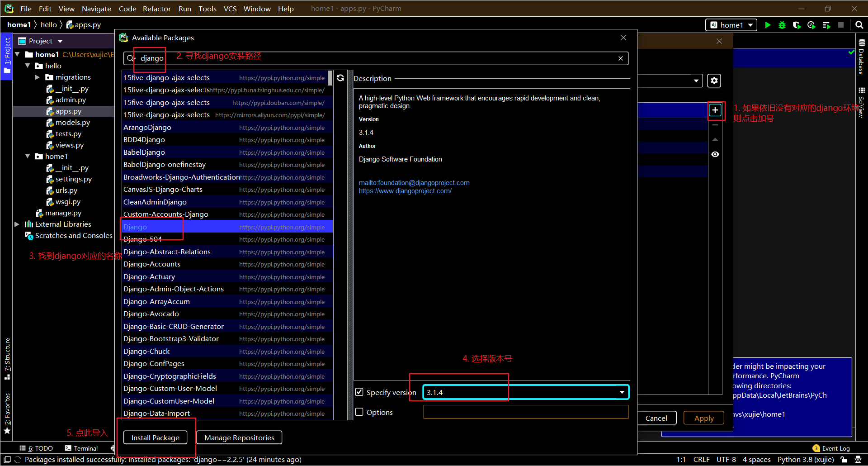Open the Structure tool window stripe

tap(7, 358)
